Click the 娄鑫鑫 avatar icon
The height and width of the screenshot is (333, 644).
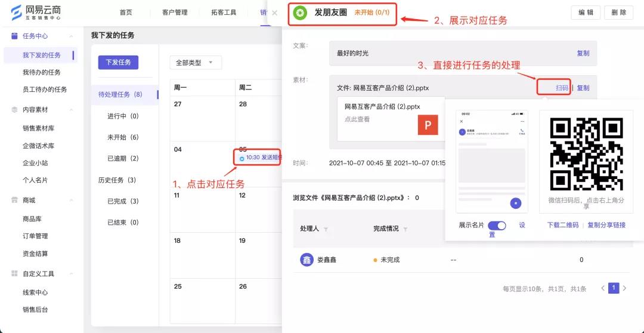(306, 260)
